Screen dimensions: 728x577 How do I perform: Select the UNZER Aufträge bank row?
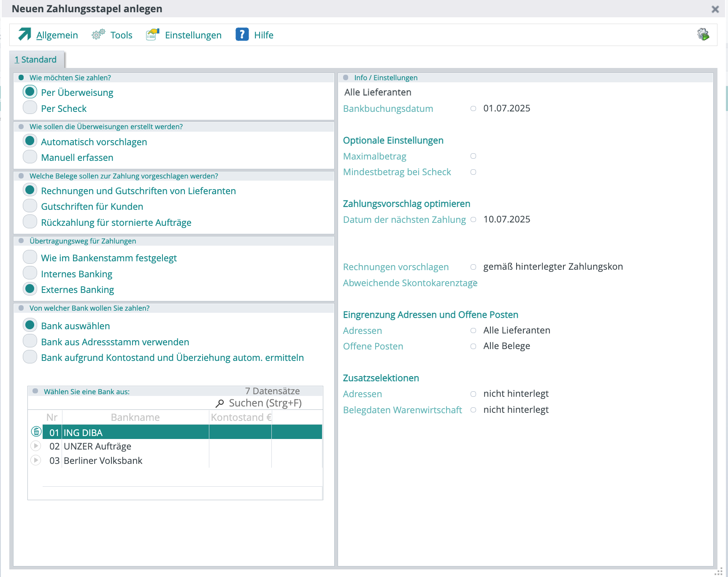tap(182, 446)
